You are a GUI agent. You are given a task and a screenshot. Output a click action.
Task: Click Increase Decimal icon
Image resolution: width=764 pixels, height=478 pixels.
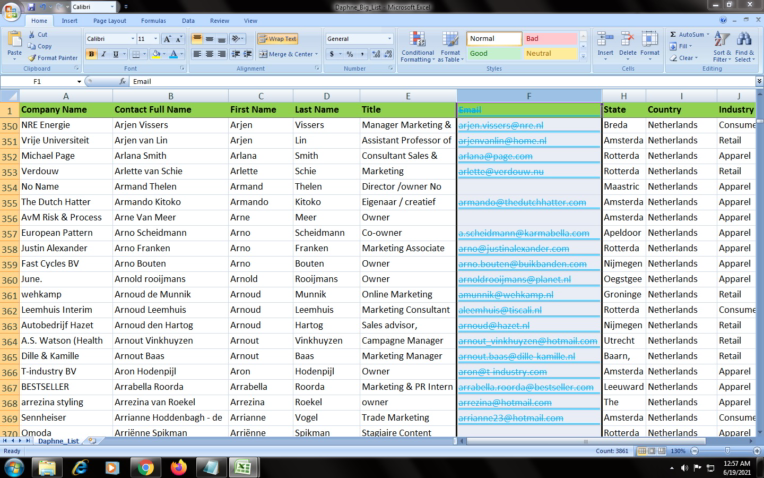376,54
